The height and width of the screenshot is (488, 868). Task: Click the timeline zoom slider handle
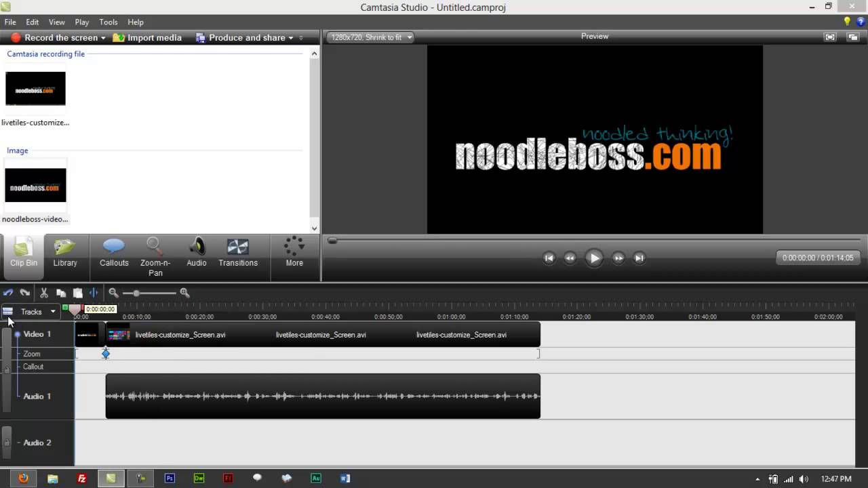tap(136, 293)
